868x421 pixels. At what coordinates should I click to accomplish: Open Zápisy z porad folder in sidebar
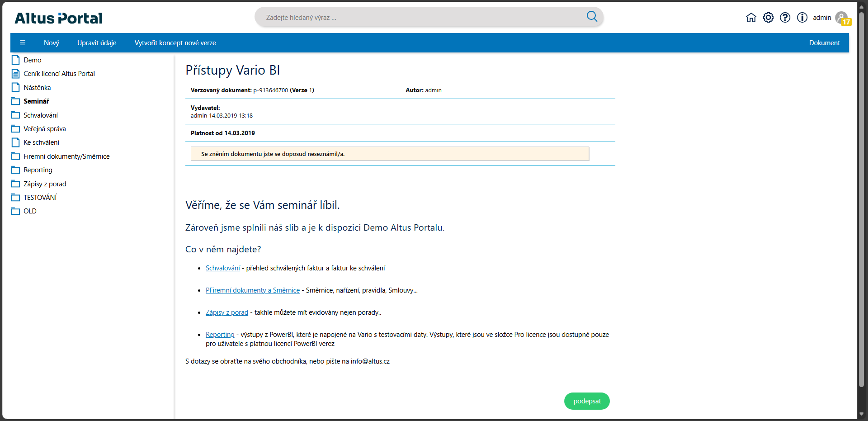point(45,184)
